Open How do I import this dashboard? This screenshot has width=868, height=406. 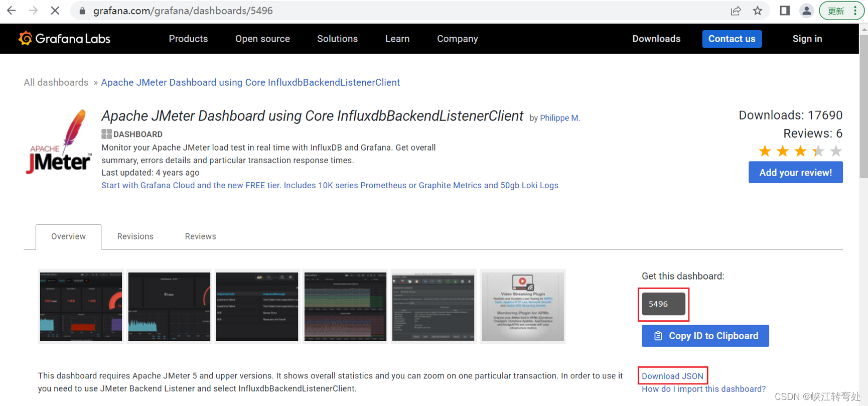[703, 389]
